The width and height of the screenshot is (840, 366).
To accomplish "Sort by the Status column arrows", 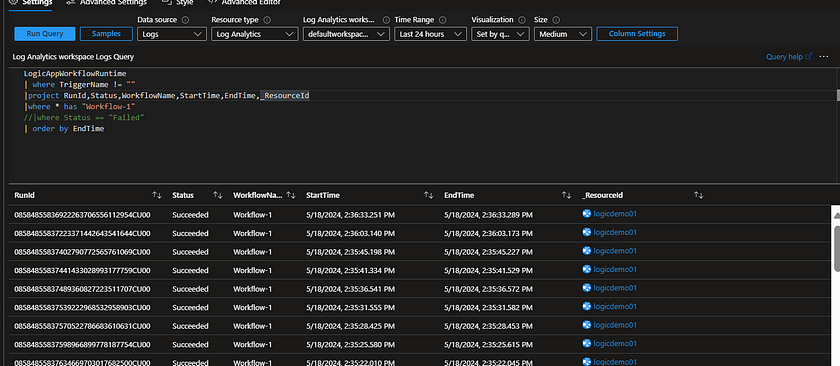I will [x=218, y=196].
